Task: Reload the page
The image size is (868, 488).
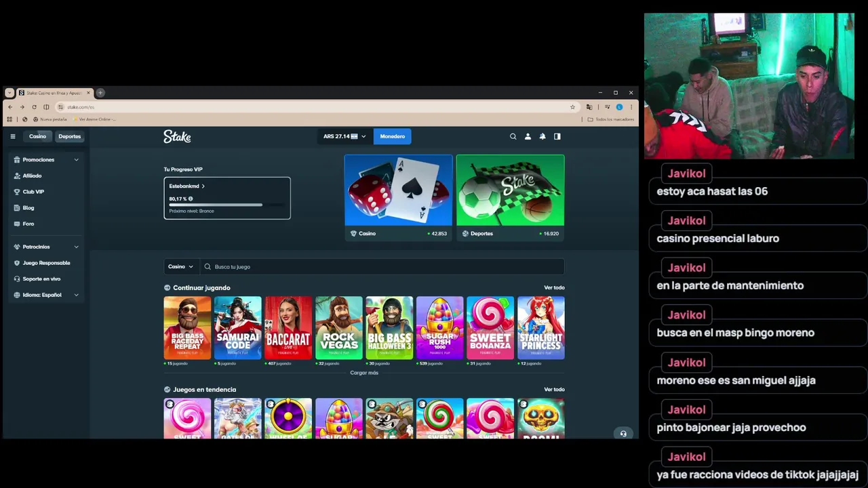Action: 34,107
